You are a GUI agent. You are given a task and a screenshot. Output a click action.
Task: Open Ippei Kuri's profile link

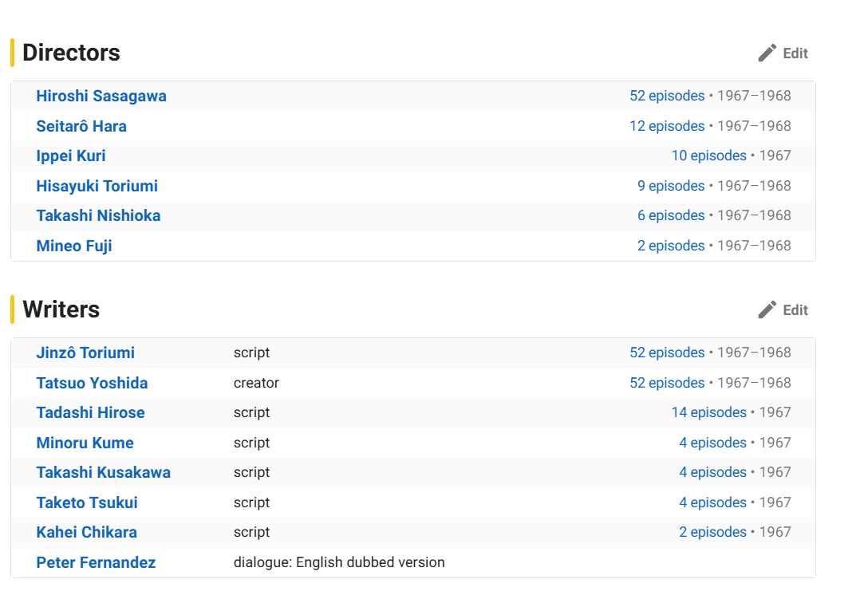click(71, 156)
